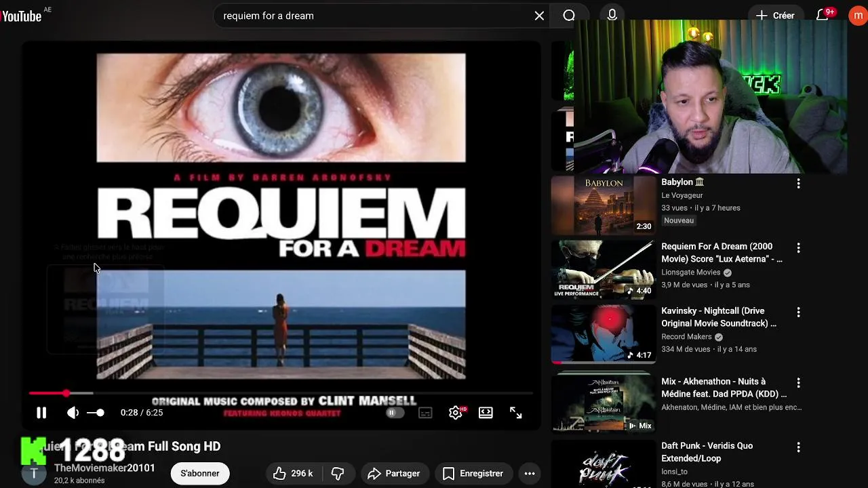Open Daft Punk - Veridis Quo title
Image resolution: width=868 pixels, height=488 pixels.
pos(707,452)
